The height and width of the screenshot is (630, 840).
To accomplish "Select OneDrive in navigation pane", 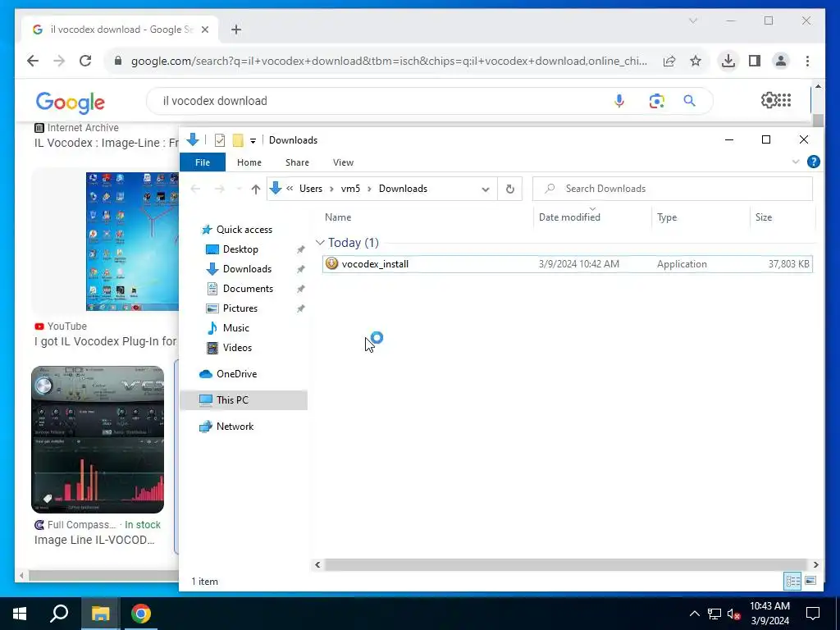I will [236, 374].
